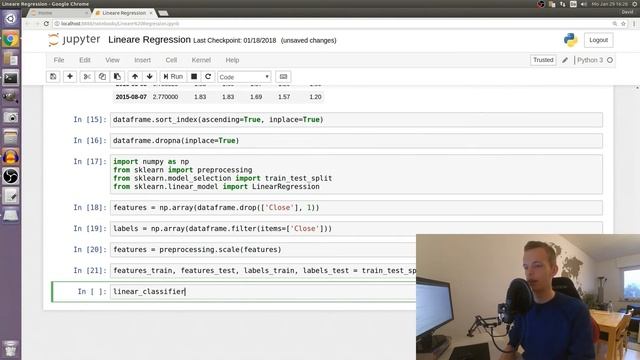This screenshot has height=360, width=640.
Task: Click the Python logo icon
Action: click(571, 40)
